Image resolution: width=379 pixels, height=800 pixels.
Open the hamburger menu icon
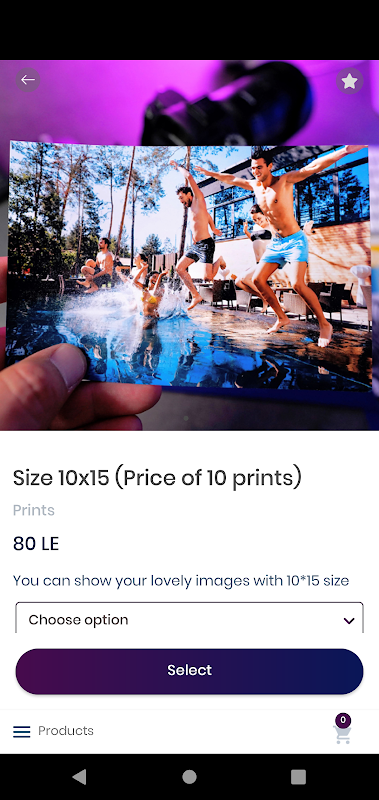click(21, 732)
